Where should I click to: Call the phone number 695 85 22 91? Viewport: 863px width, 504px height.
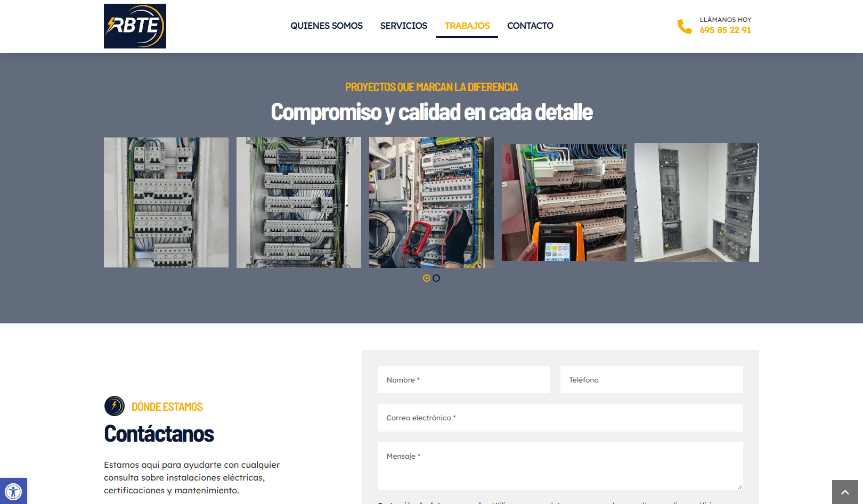tap(725, 30)
